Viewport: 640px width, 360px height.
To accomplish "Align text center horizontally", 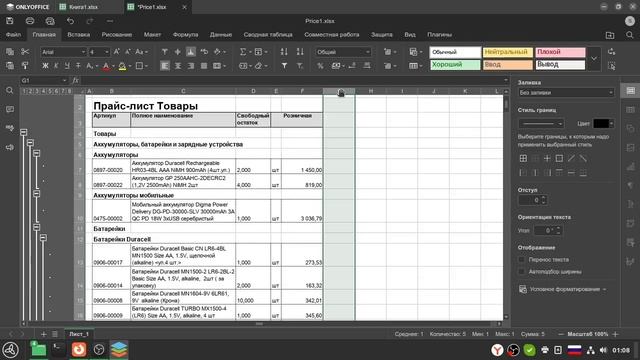I will coord(178,66).
